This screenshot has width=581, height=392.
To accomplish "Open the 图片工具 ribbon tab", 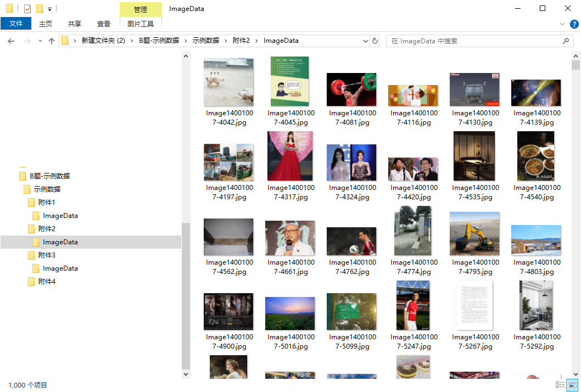I will pos(141,24).
